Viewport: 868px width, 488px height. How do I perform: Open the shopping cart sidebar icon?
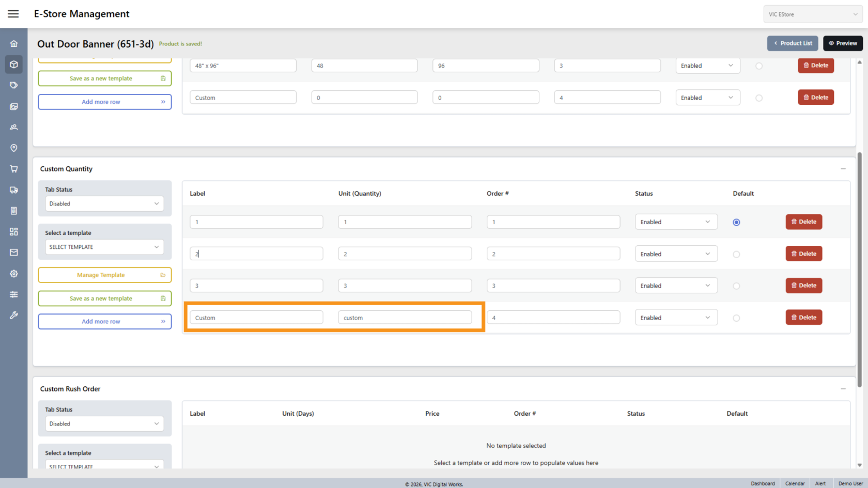[14, 169]
